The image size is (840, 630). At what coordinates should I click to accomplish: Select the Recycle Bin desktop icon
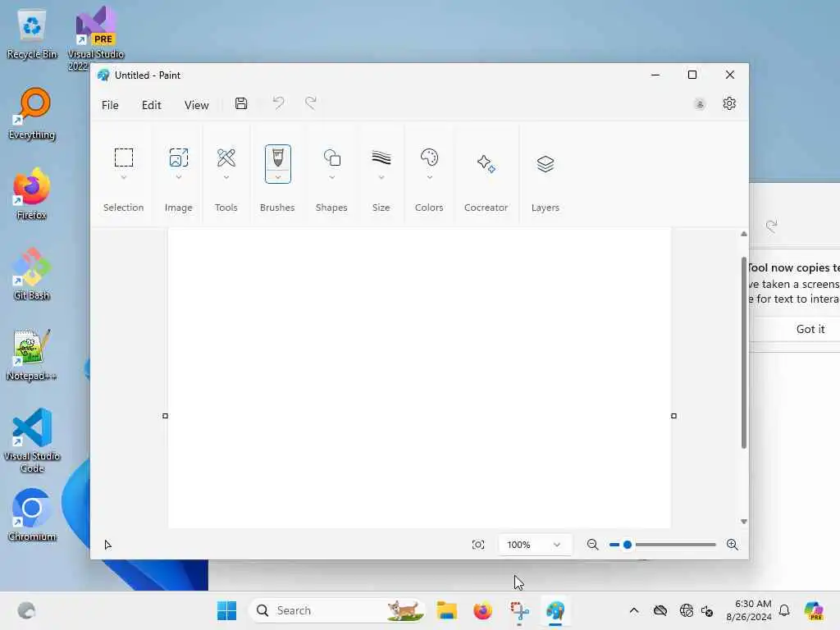coord(32,34)
